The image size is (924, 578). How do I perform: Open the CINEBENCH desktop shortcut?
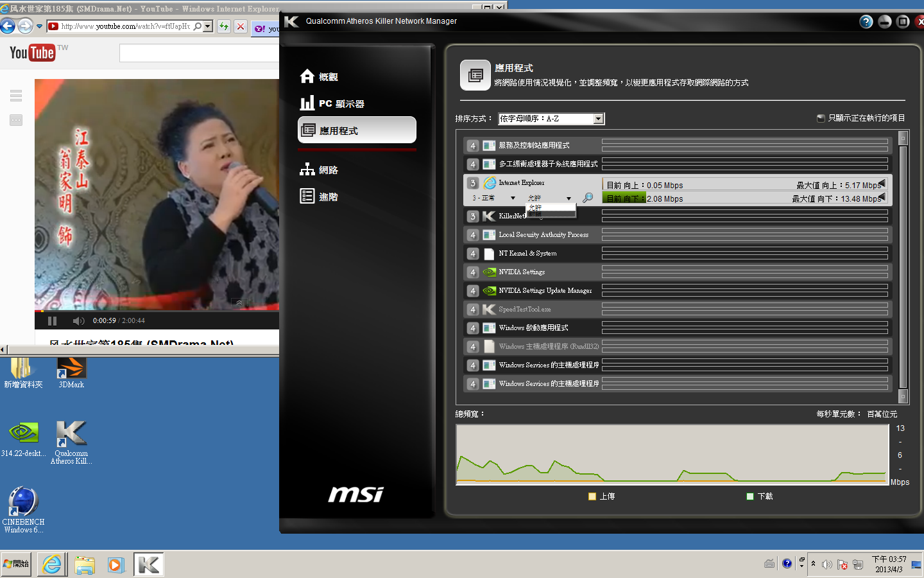click(x=23, y=511)
